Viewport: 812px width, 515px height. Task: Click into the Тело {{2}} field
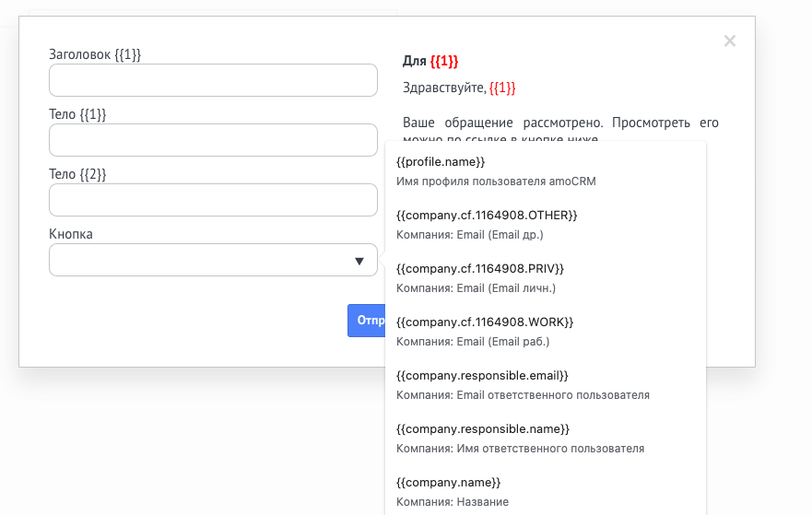(x=213, y=200)
